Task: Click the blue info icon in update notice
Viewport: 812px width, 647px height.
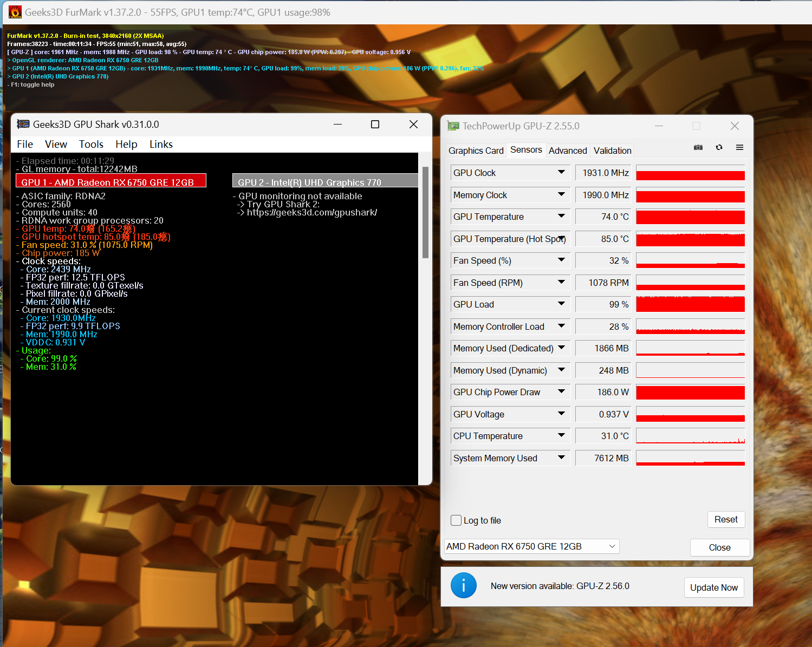Action: click(x=464, y=585)
